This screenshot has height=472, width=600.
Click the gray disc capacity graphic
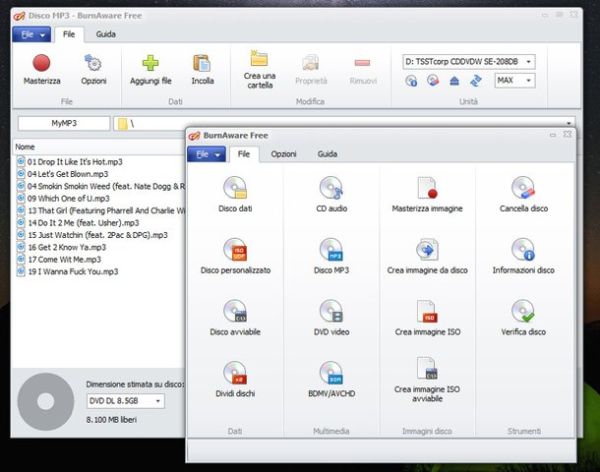(x=46, y=402)
